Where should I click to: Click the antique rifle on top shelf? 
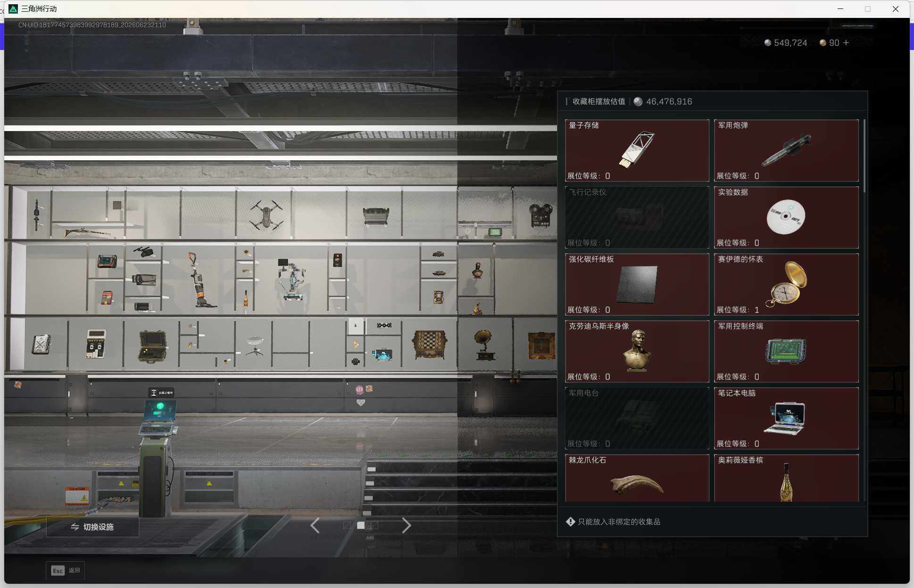pos(87,232)
